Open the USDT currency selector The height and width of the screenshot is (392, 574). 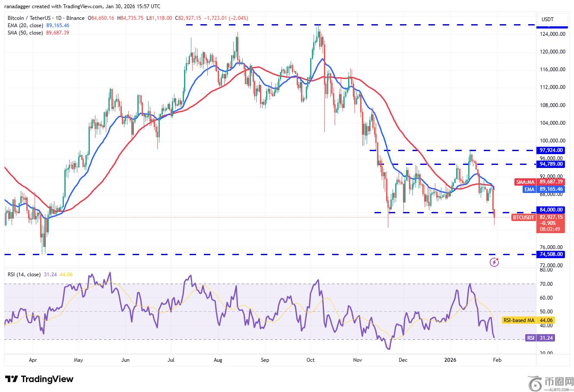coord(547,19)
